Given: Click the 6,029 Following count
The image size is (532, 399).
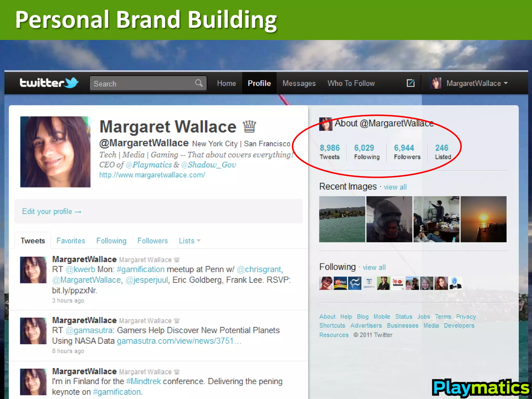Looking at the screenshot, I should click(367, 152).
